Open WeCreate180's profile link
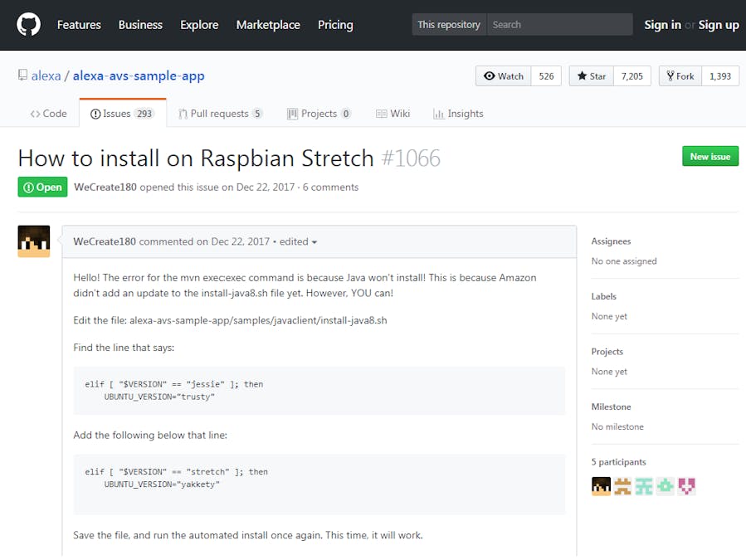746x560 pixels. tap(105, 187)
